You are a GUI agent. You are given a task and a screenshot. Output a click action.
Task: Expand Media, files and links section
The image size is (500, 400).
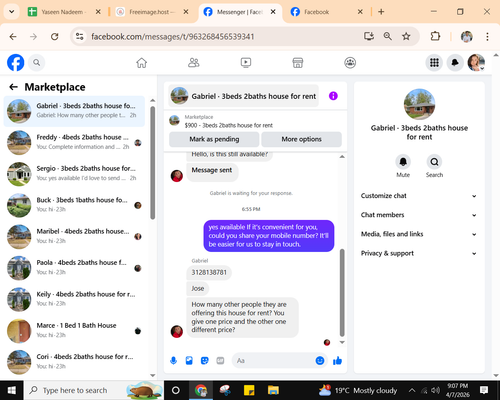[x=419, y=234]
